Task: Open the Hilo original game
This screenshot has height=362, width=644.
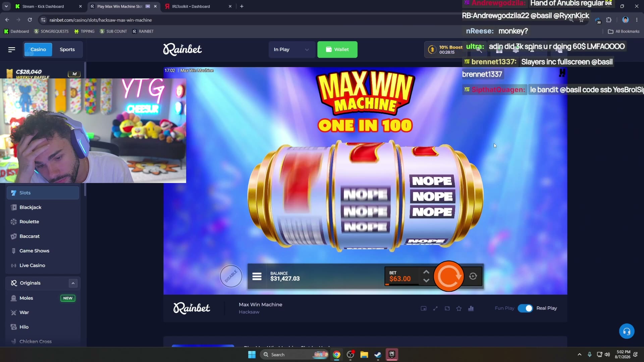Action: (43, 327)
